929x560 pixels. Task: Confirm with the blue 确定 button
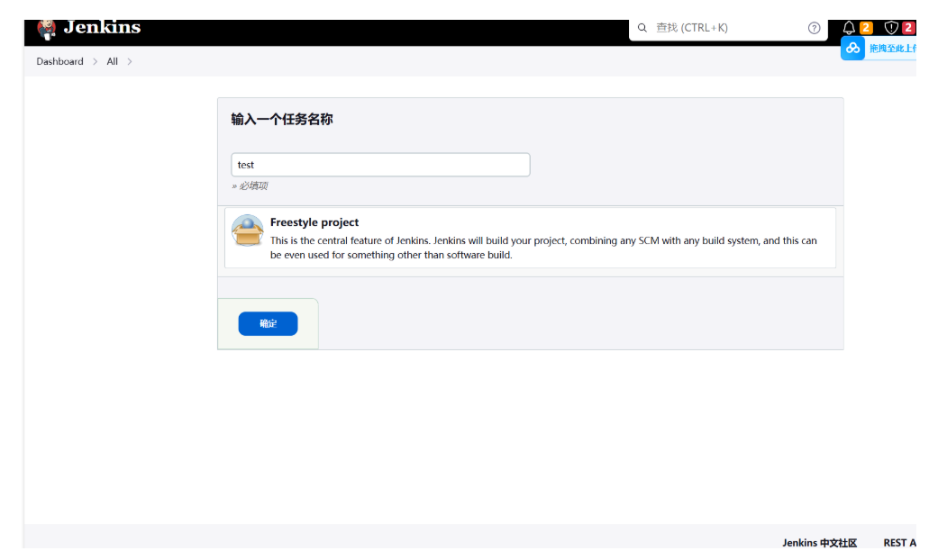click(x=268, y=323)
